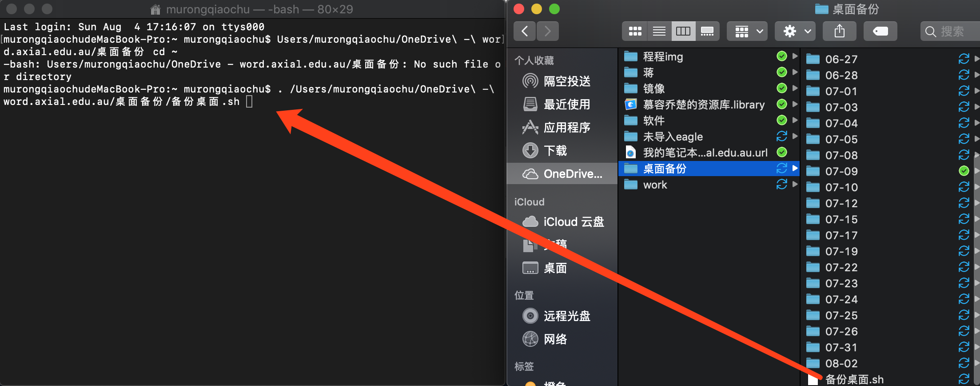Select 慕容乔楚的资源库.library item
This screenshot has width=980, height=386.
pyautogui.click(x=709, y=105)
